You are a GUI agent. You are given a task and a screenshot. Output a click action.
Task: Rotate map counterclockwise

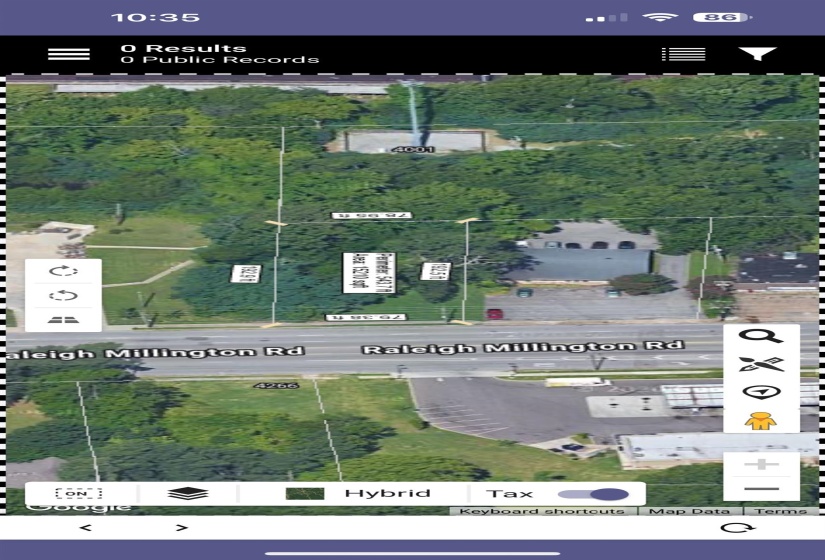click(x=63, y=296)
